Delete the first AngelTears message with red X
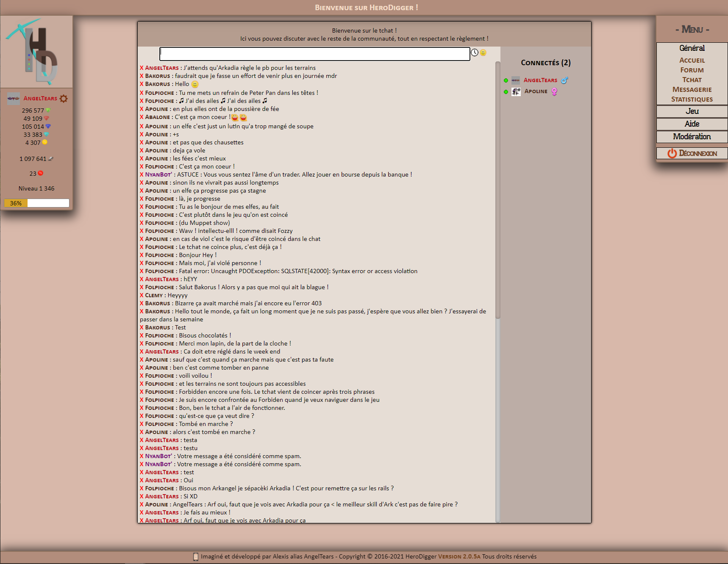Image resolution: width=728 pixels, height=564 pixels. coord(142,68)
